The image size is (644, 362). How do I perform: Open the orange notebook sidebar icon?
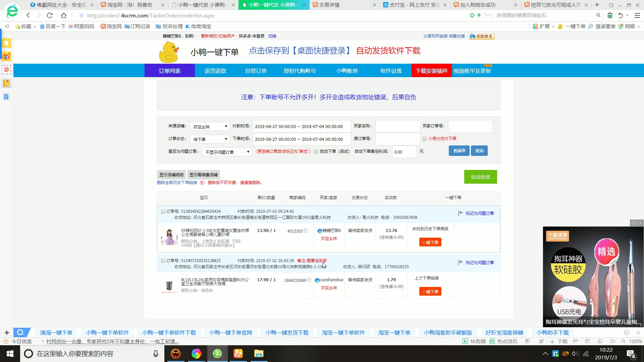(6, 83)
